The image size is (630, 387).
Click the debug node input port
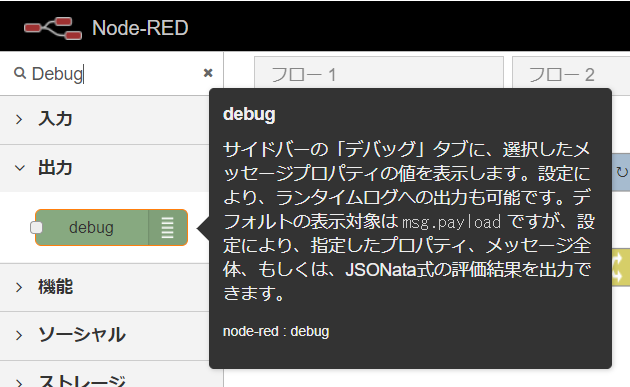(36, 227)
